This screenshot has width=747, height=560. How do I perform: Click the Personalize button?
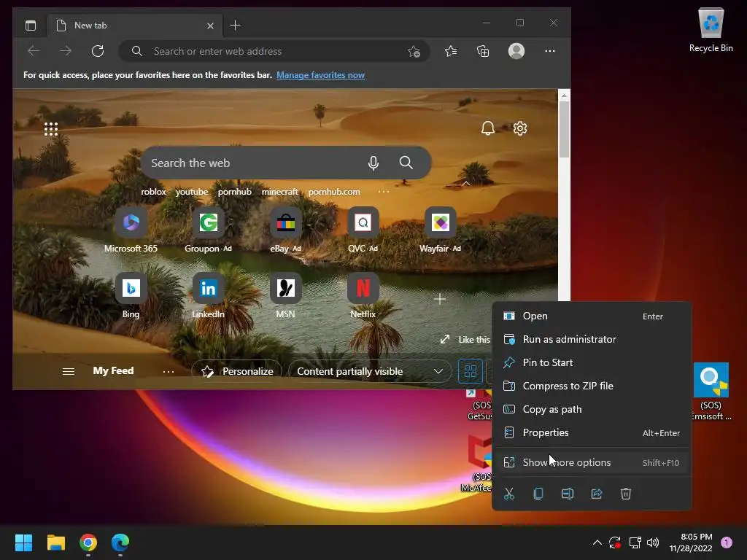237,371
